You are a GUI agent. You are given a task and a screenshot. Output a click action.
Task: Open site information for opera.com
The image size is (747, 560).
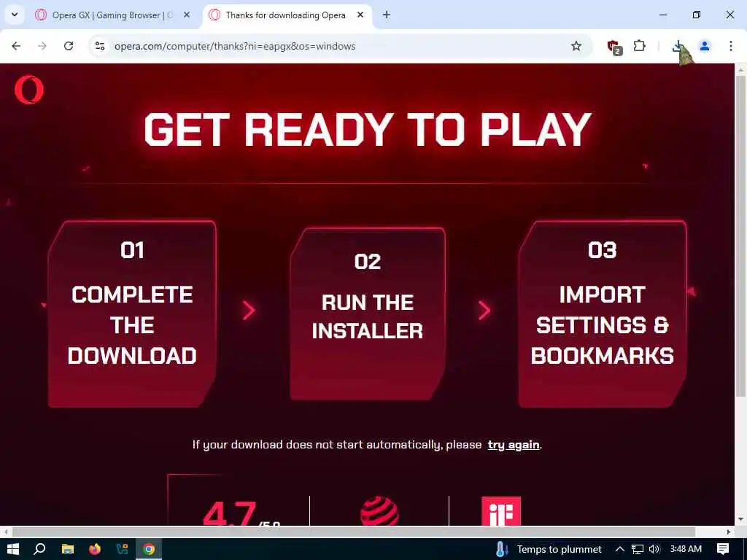coord(100,46)
